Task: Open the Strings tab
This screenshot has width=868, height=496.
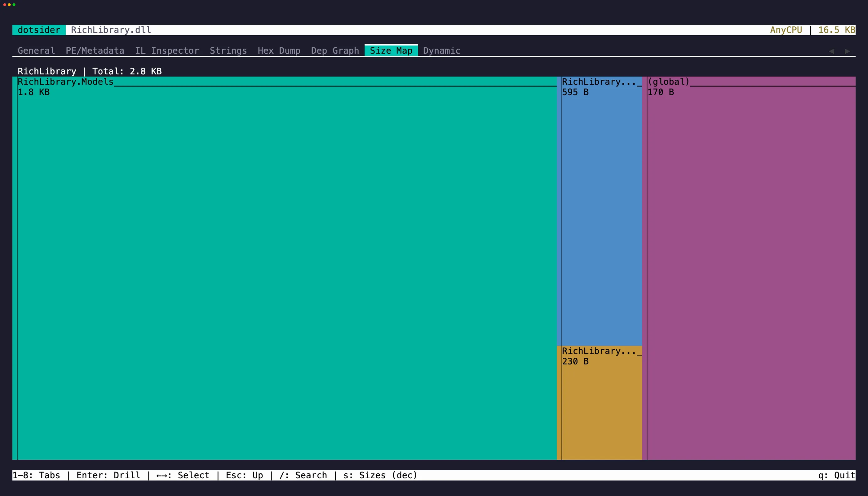Action: point(228,51)
